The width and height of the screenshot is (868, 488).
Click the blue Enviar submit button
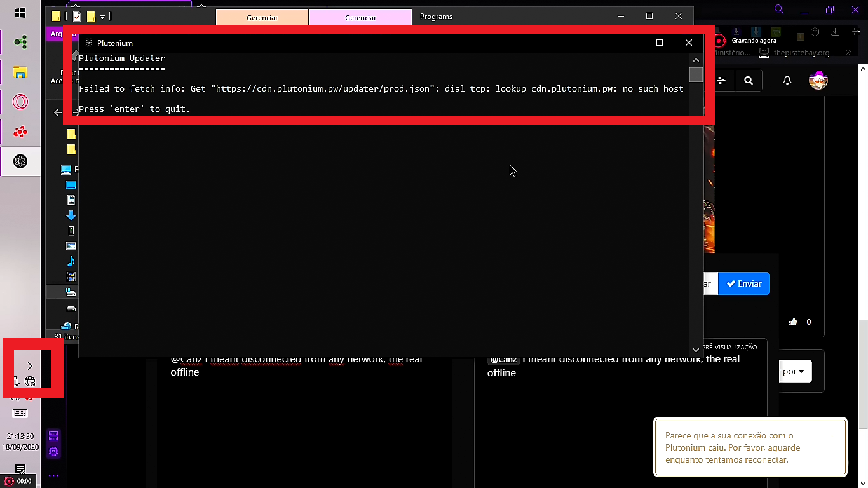(744, 283)
